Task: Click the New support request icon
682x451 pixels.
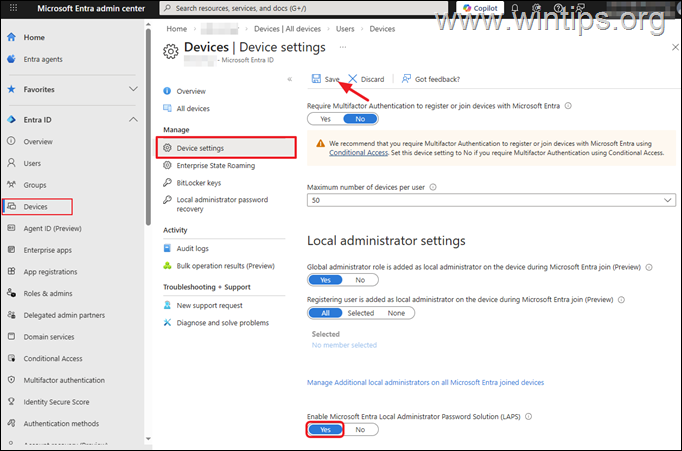Action: pyautogui.click(x=167, y=305)
